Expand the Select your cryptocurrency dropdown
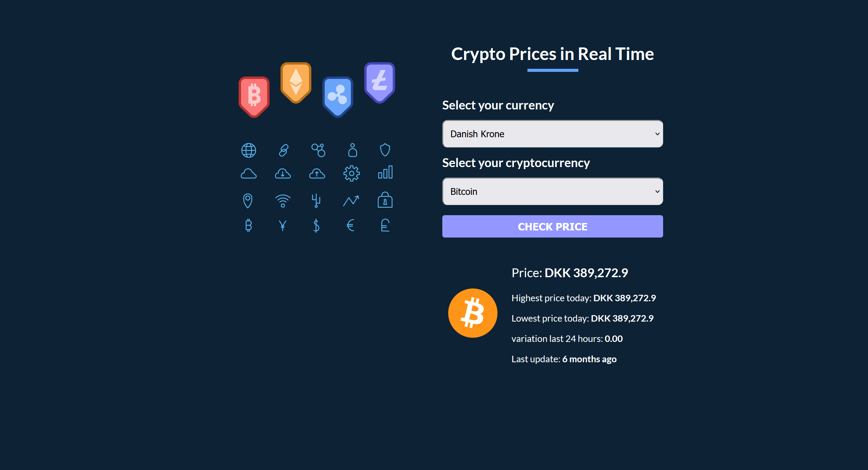Screen dimensions: 868x470 coord(552,191)
